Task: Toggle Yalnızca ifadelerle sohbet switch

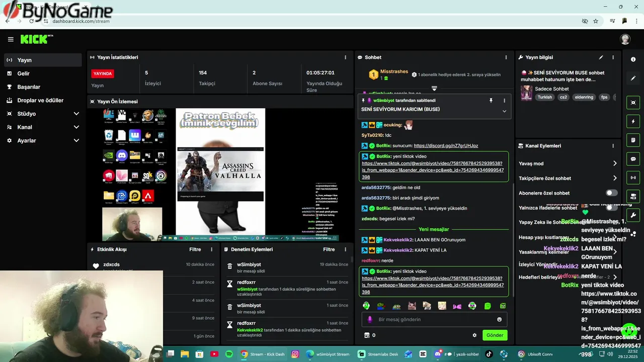Action: (611, 208)
